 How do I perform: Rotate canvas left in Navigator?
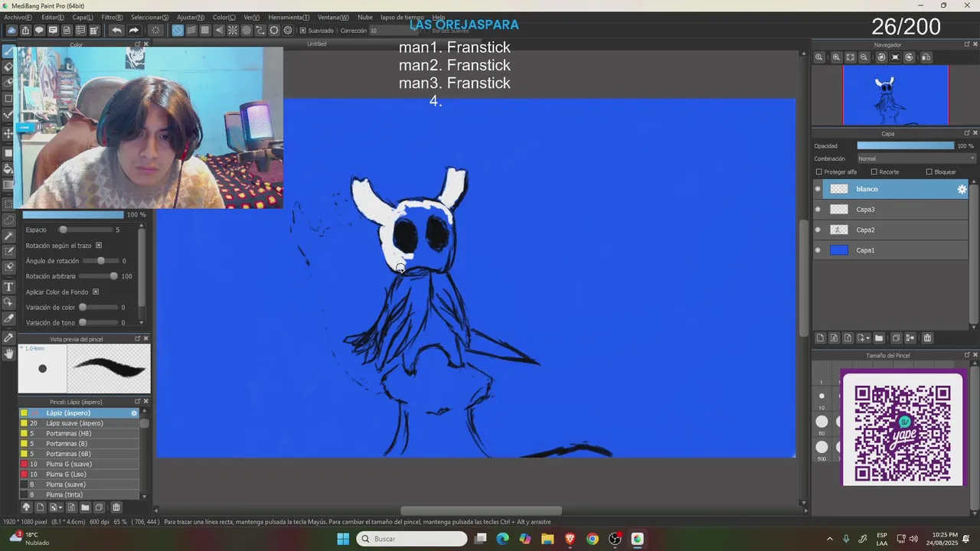pyautogui.click(x=881, y=57)
